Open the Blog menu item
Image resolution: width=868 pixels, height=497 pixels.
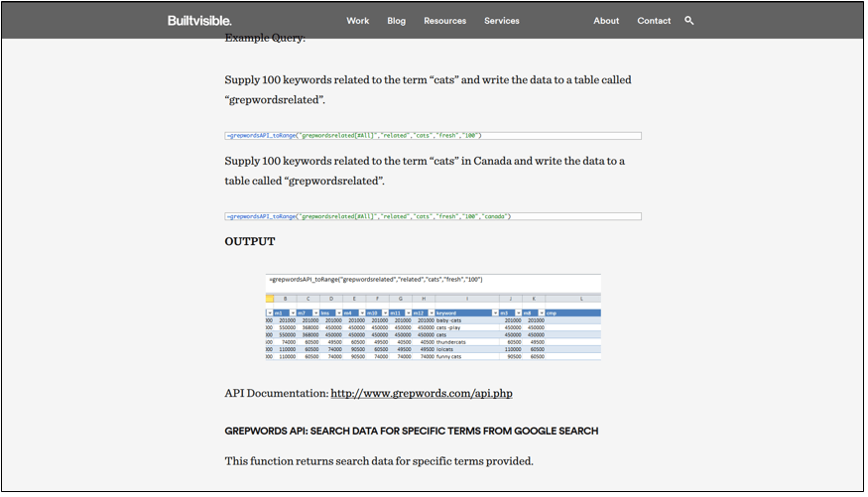[397, 21]
